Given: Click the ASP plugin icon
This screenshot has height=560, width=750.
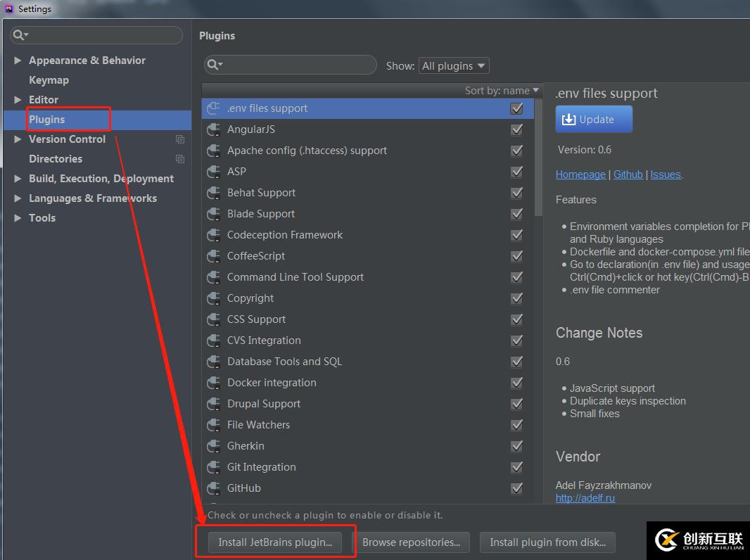Looking at the screenshot, I should point(213,172).
